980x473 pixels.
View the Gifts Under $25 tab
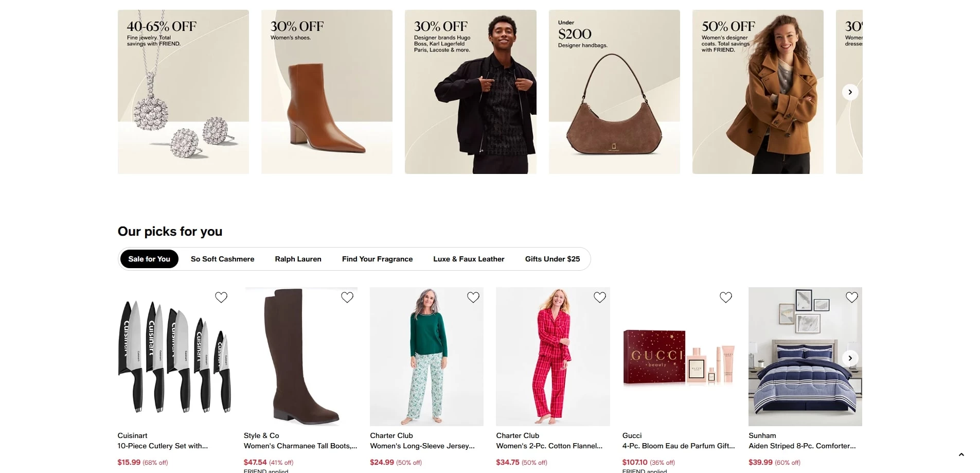552,259
